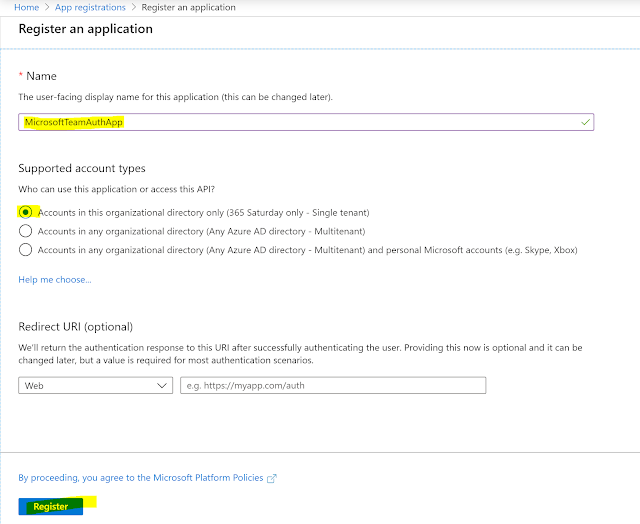Open the Web platform type dropdown

(x=96, y=385)
